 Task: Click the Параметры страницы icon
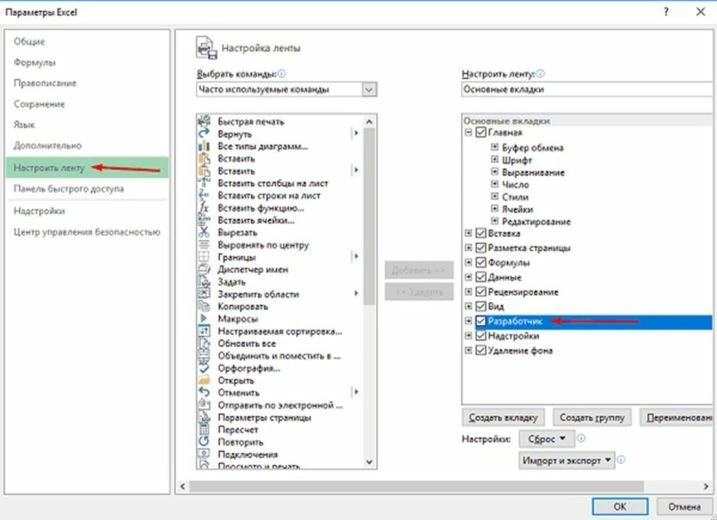coord(204,417)
